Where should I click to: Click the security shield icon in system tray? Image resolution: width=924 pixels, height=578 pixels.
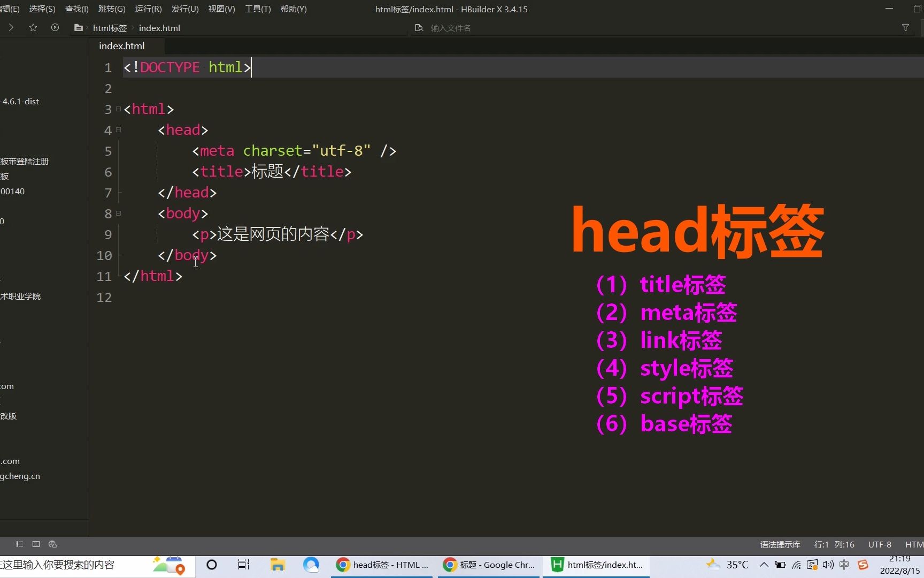[x=812, y=565]
